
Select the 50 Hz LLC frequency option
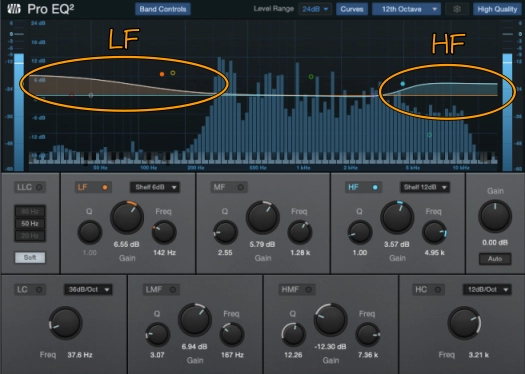[30, 223]
